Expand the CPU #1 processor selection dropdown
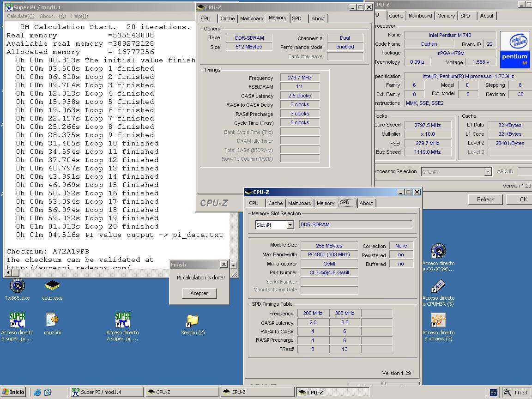 tap(488, 172)
